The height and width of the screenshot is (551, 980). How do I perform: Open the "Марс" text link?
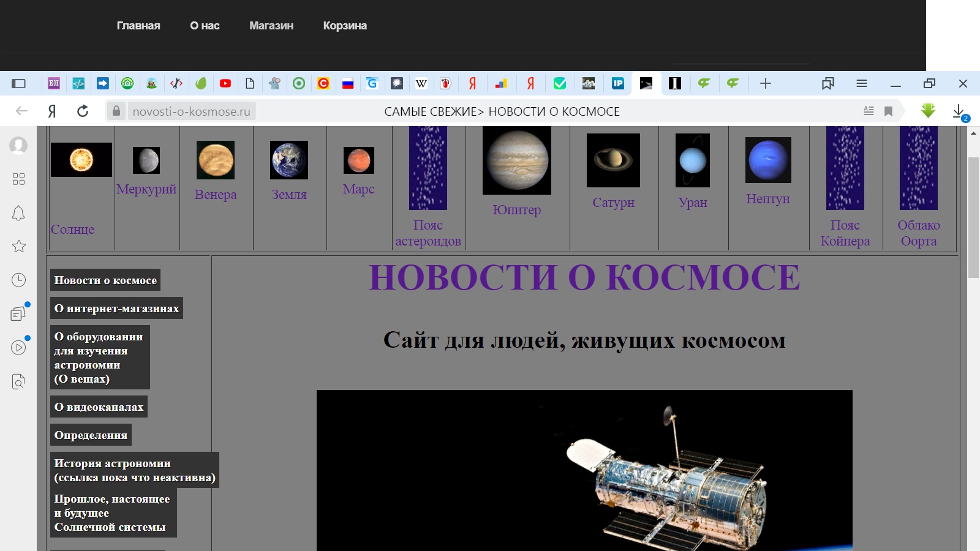tap(358, 189)
